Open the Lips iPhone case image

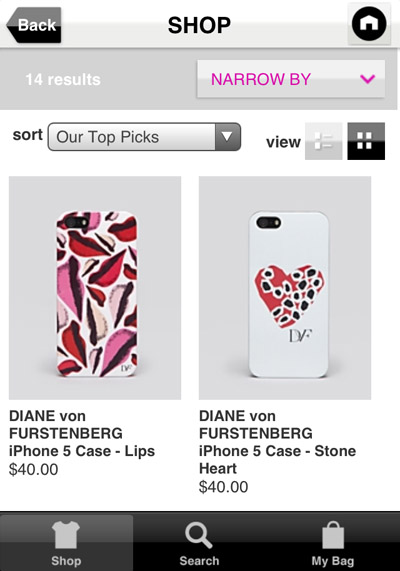[x=95, y=288]
